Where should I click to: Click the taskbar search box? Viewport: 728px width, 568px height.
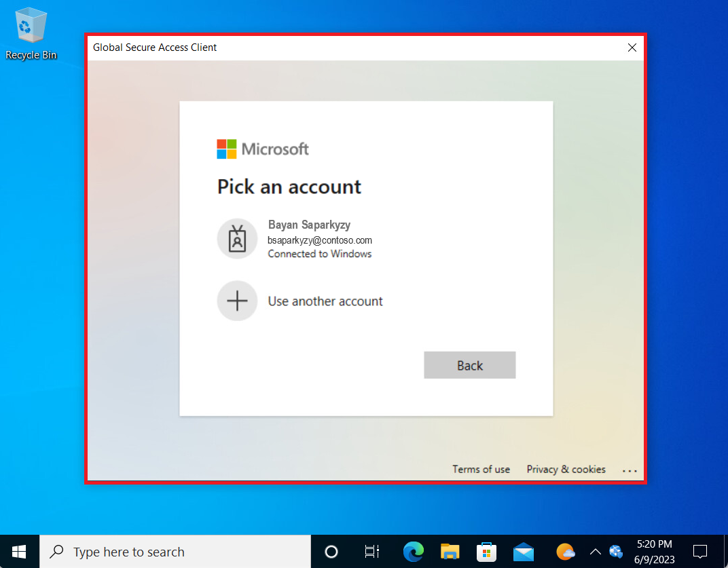[x=175, y=552]
